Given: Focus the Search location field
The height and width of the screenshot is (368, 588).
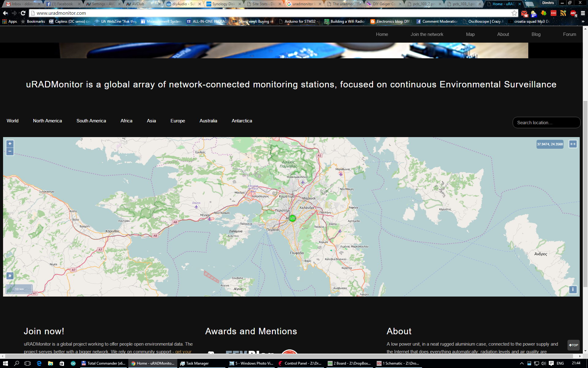Looking at the screenshot, I should click(546, 122).
